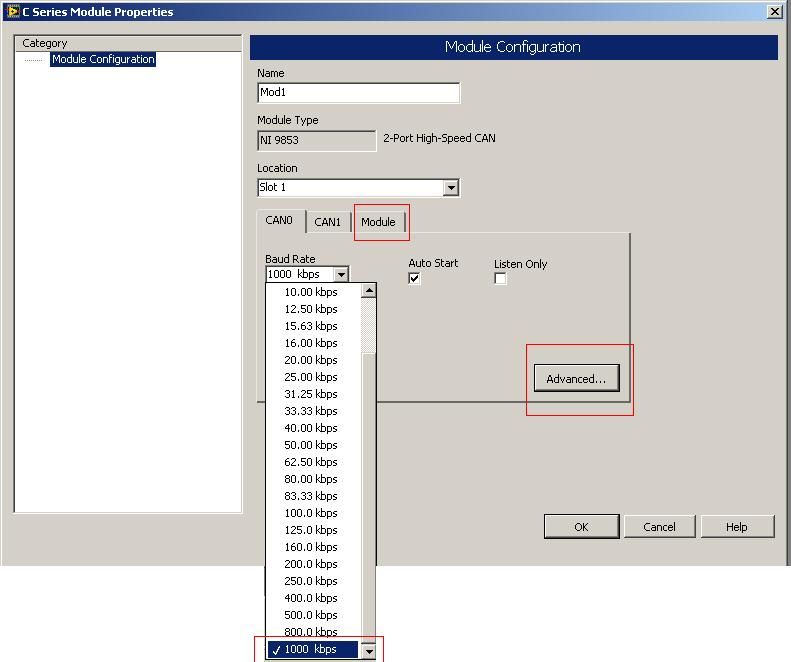
Task: Click the Name input field with Mod1
Action: (x=358, y=92)
